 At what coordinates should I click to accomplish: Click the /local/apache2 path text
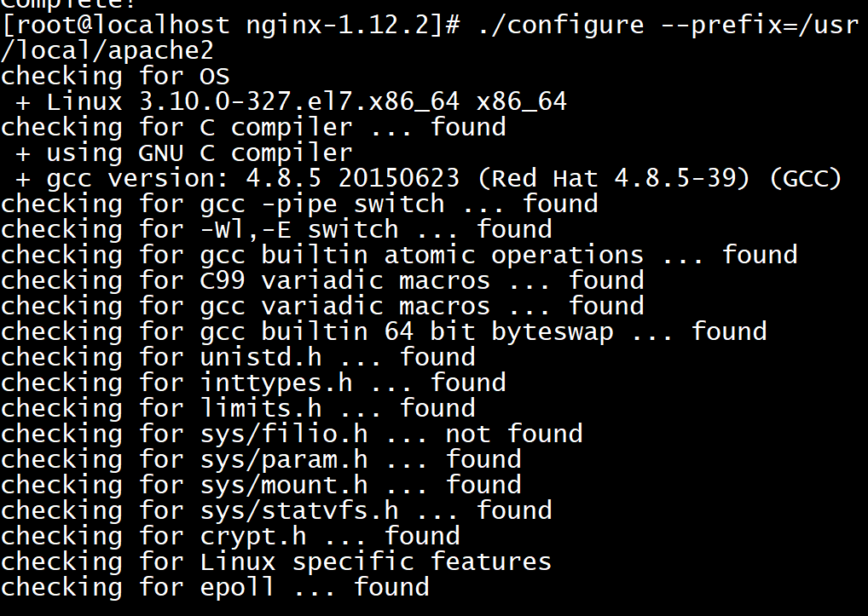(x=107, y=50)
